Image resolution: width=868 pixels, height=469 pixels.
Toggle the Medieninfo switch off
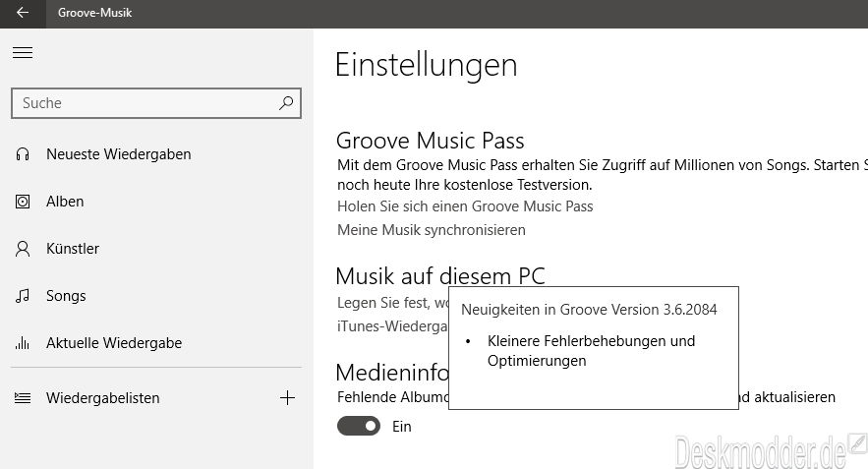[x=359, y=426]
